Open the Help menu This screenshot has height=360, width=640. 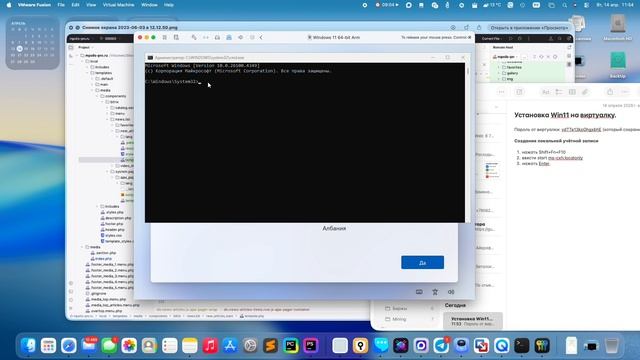[x=169, y=5]
